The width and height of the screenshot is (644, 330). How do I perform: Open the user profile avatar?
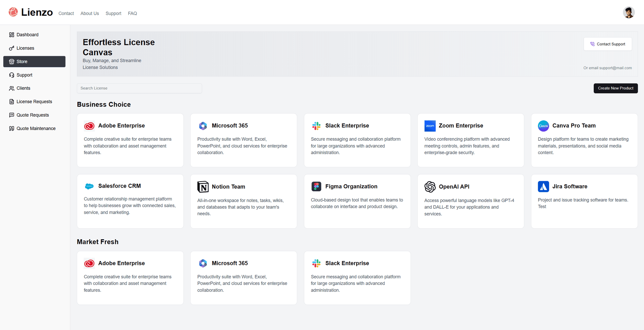pos(629,12)
